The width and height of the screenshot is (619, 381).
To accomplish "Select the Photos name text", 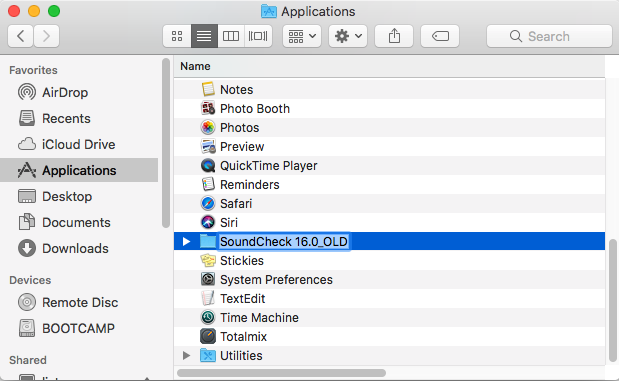I will [240, 128].
